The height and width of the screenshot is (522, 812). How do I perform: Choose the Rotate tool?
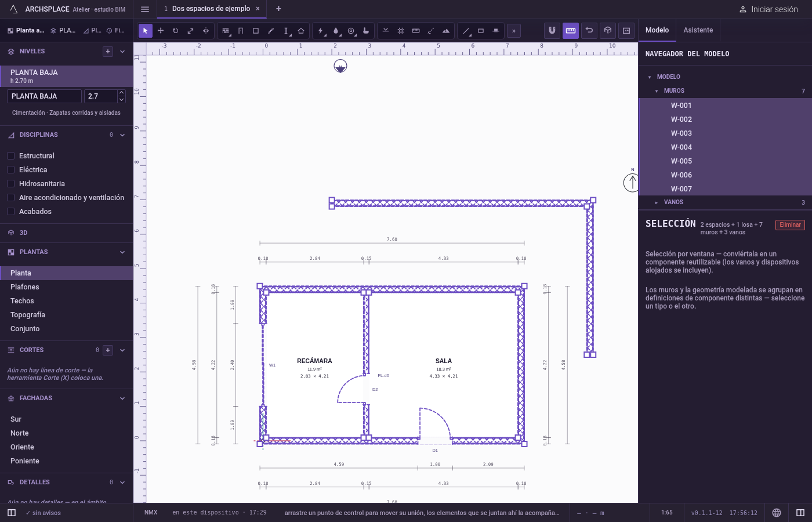(176, 31)
